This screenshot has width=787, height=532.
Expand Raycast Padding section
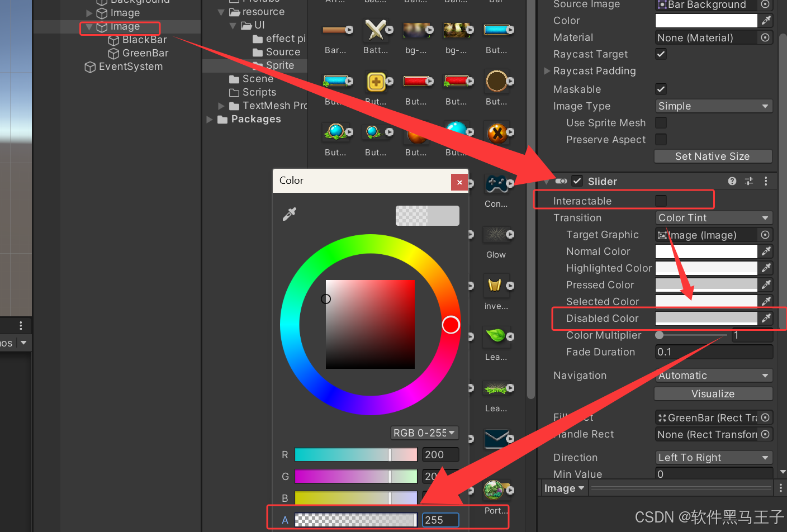pos(547,71)
